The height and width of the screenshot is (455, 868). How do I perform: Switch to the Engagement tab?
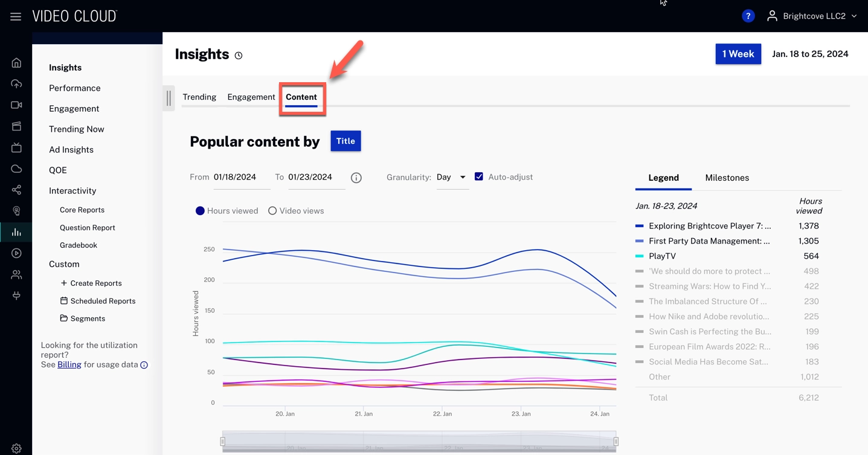pos(251,97)
